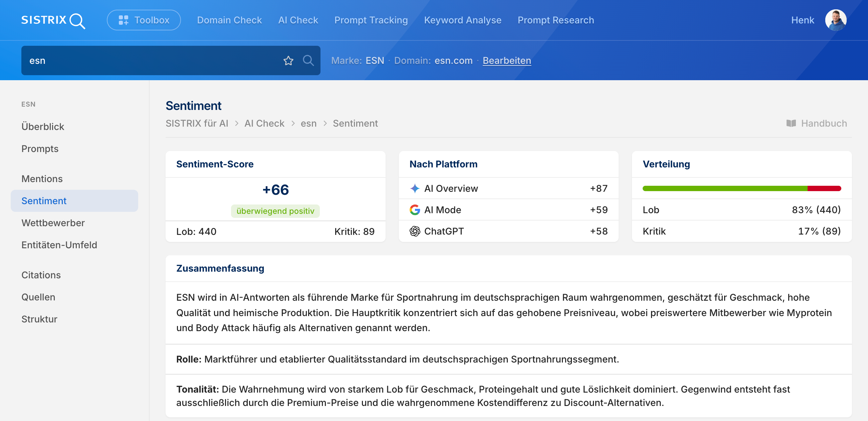Click the Toolbox grid icon
This screenshot has width=868, height=421.
(x=123, y=20)
